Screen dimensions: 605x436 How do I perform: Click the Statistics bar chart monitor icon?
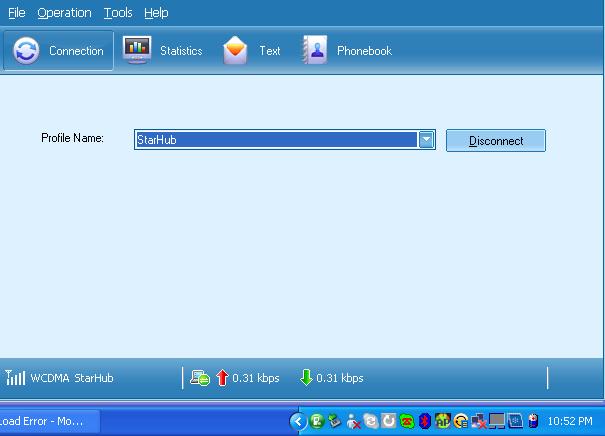137,50
